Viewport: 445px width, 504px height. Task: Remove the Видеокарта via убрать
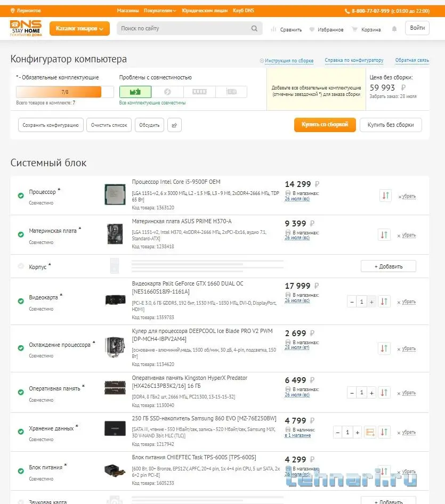pyautogui.click(x=407, y=302)
